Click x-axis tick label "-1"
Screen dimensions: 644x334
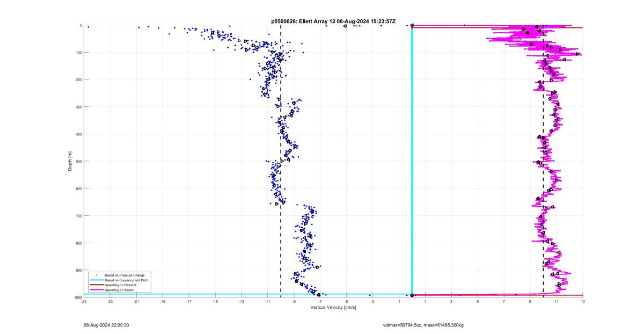(399, 301)
